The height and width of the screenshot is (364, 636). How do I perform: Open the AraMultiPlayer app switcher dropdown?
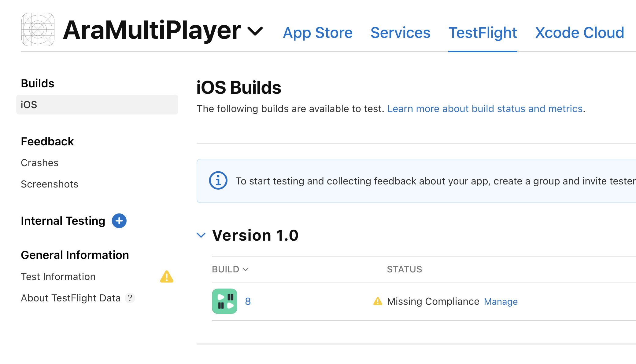coord(255,31)
